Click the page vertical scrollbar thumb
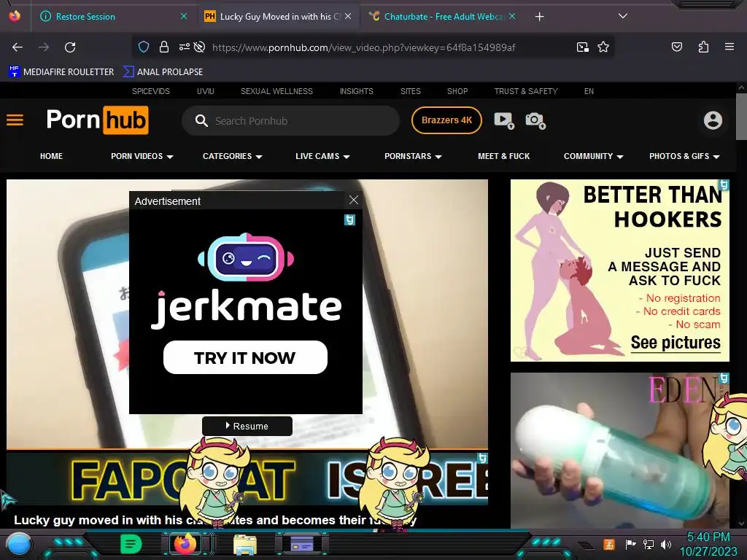The image size is (747, 560). [741, 117]
